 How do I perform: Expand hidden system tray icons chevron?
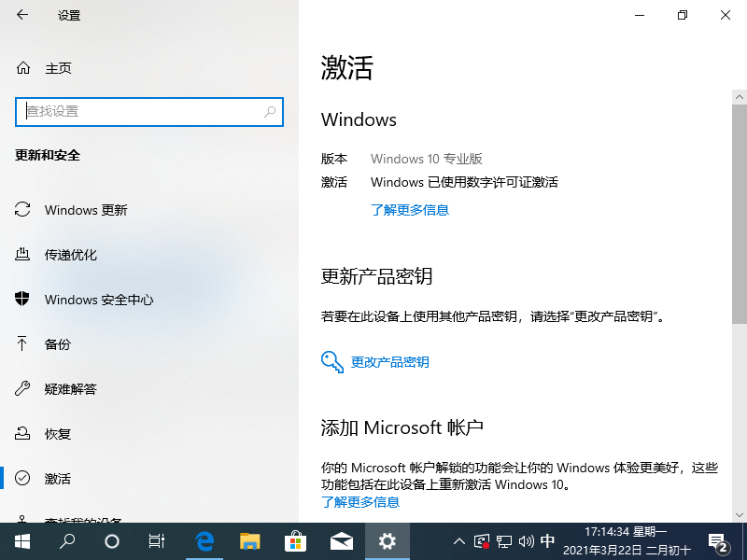[x=458, y=541]
